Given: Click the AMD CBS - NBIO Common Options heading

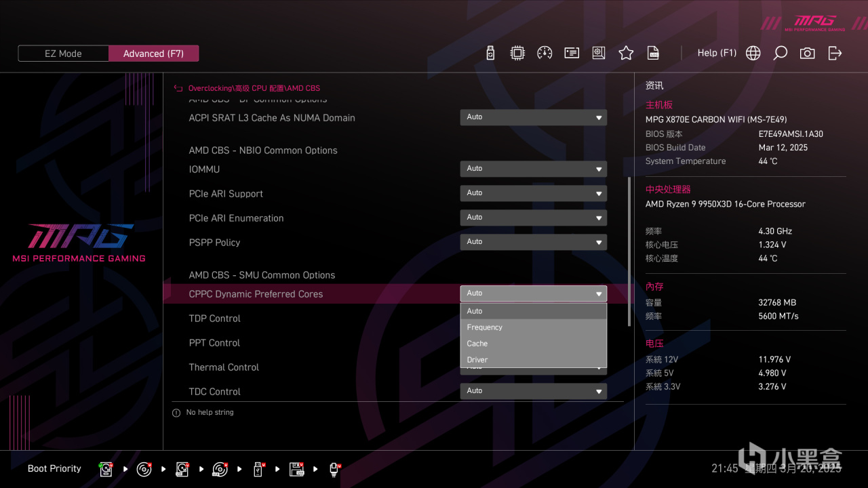Looking at the screenshot, I should pos(263,150).
